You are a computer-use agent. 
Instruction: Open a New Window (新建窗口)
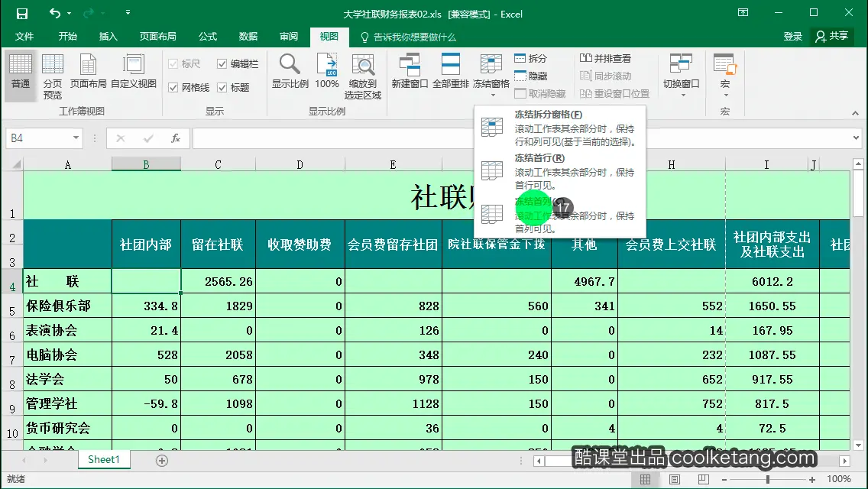[x=410, y=72]
